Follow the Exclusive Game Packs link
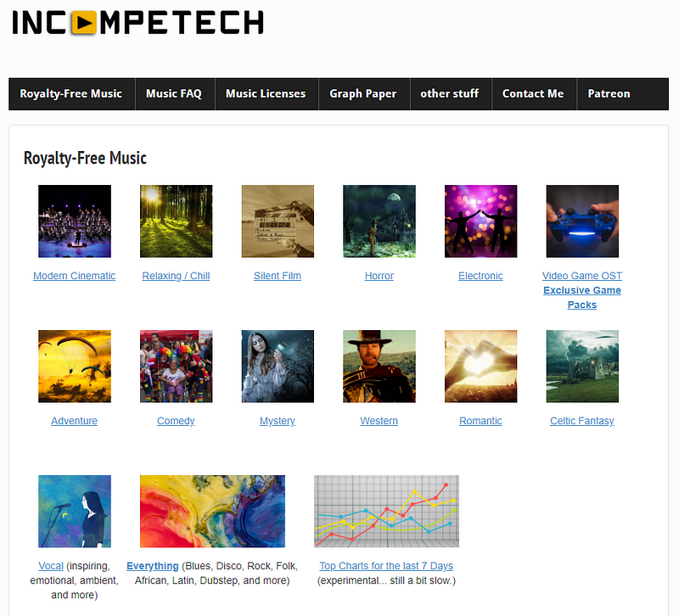Viewport: 679px width, 616px height. click(582, 298)
